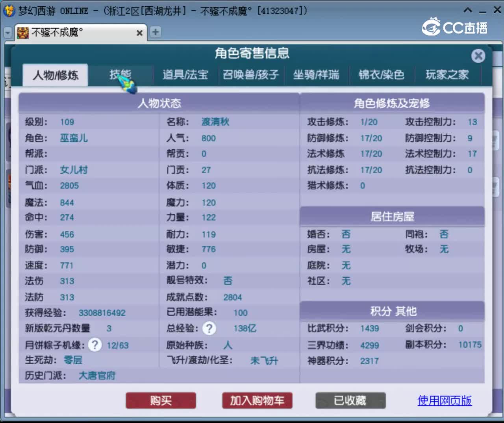Click the 历史门派 value 大唐官府
Viewport: 504px width, 423px height.
click(x=97, y=375)
